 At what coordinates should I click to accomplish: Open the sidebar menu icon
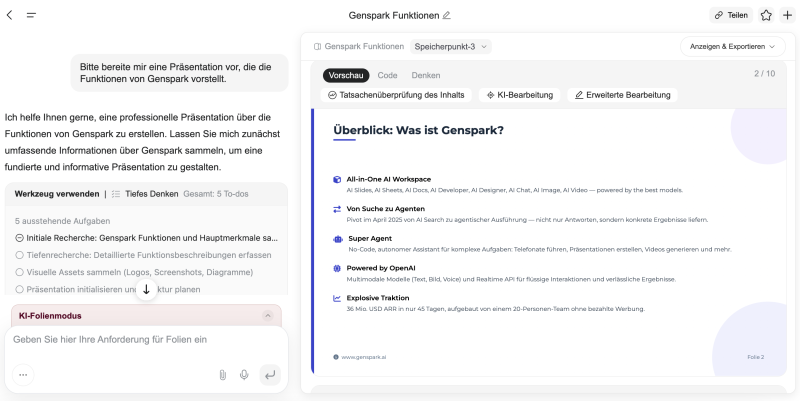[31, 15]
